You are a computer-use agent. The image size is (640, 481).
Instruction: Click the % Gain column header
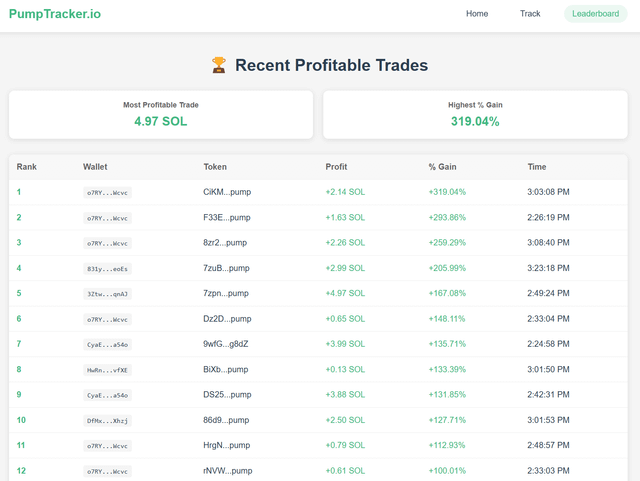[x=445, y=167]
